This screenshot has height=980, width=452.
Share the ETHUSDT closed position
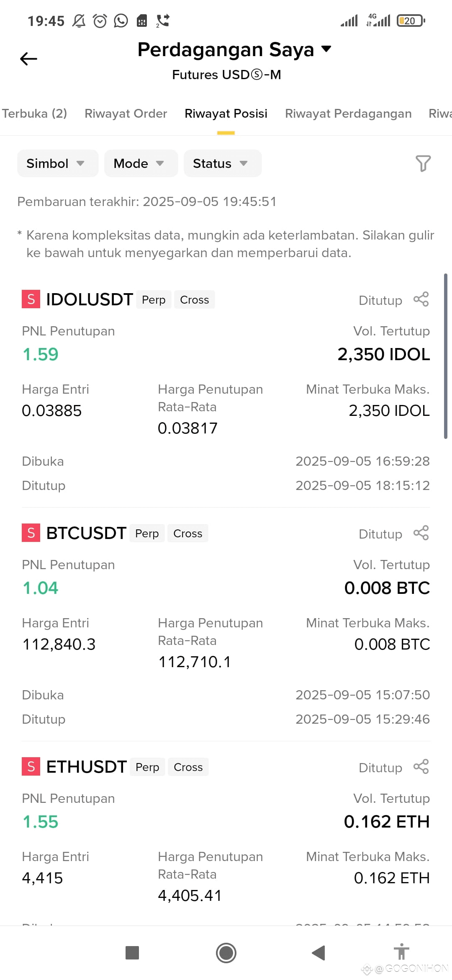click(x=421, y=767)
